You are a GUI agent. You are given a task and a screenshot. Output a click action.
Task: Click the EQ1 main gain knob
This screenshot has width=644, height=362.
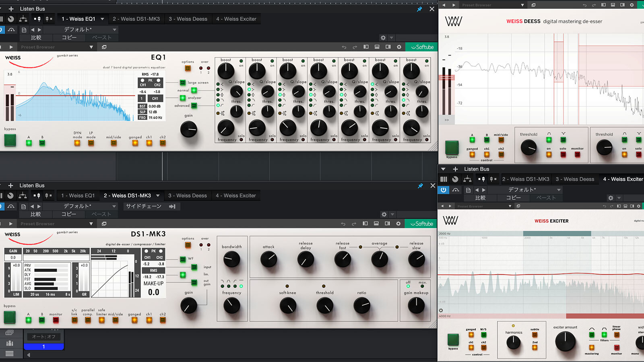coord(189,130)
